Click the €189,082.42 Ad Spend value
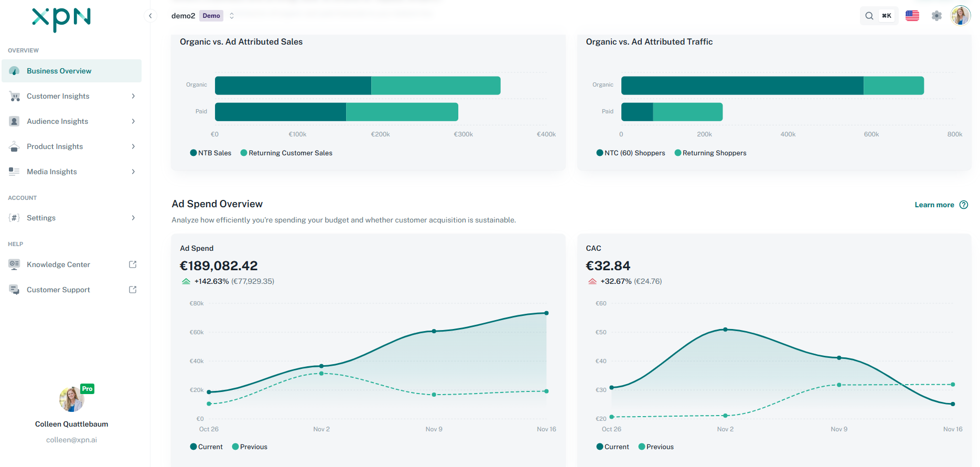 [219, 266]
